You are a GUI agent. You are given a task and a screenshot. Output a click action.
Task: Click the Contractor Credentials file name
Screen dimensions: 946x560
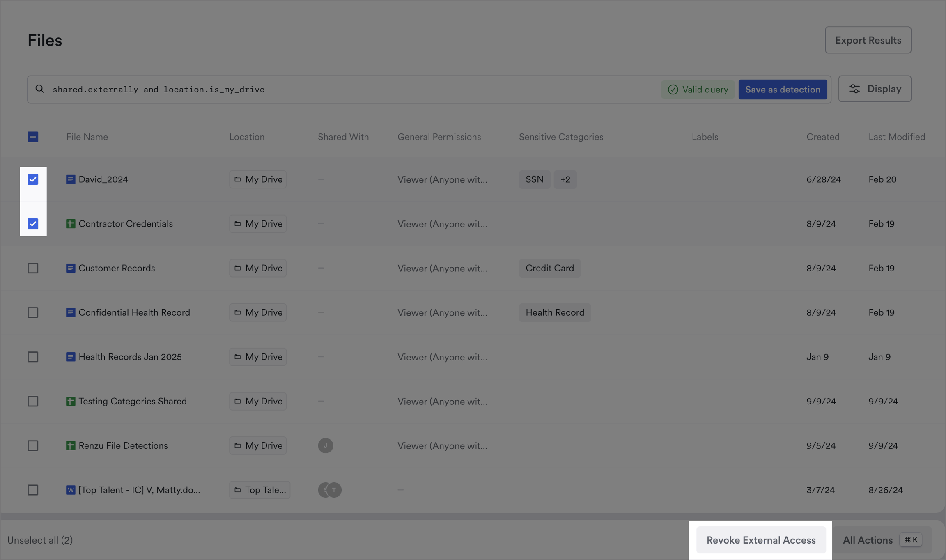click(x=126, y=224)
